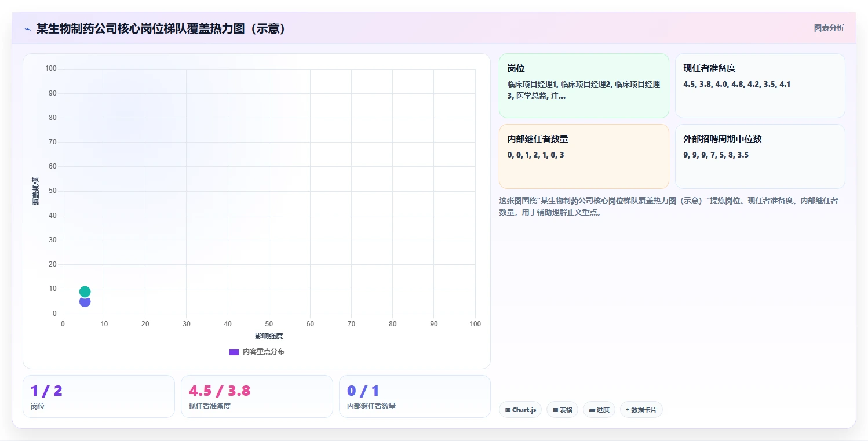Viewport: 868px width, 441px height.
Task: Select the 数据卡片 tag
Action: [641, 410]
